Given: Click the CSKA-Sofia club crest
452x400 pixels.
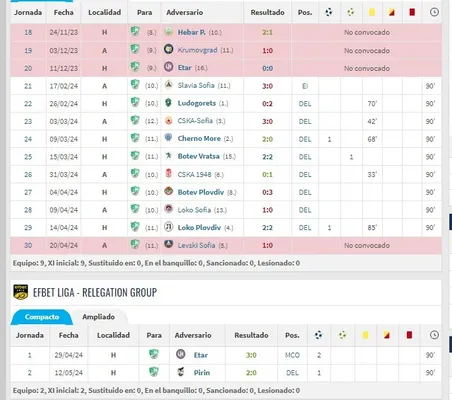Looking at the screenshot, I should coord(169,121).
